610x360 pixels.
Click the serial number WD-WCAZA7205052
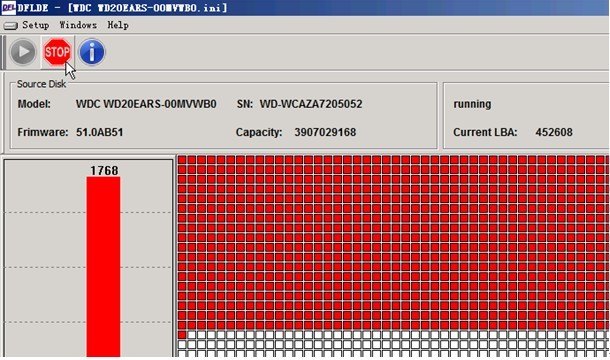tap(311, 104)
